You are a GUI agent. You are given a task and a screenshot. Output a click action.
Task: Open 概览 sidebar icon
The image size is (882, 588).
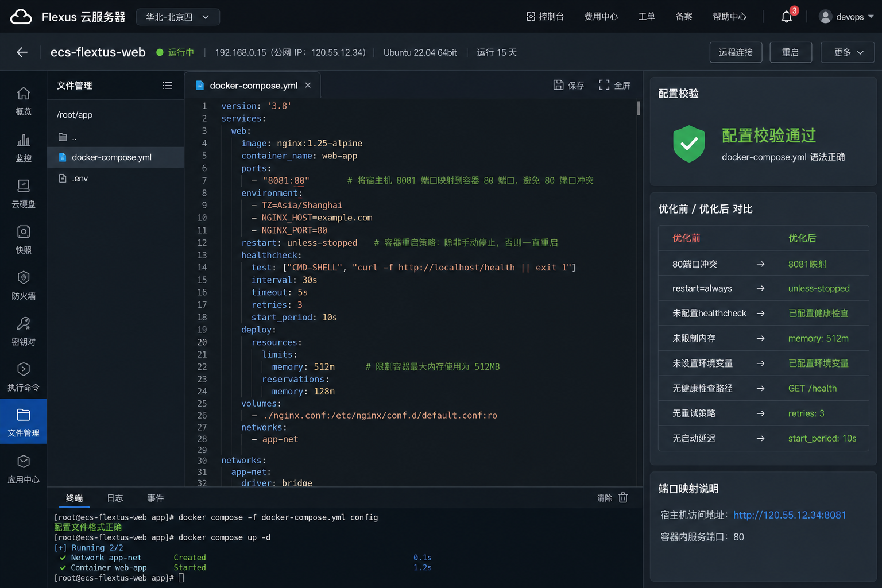coord(24,101)
